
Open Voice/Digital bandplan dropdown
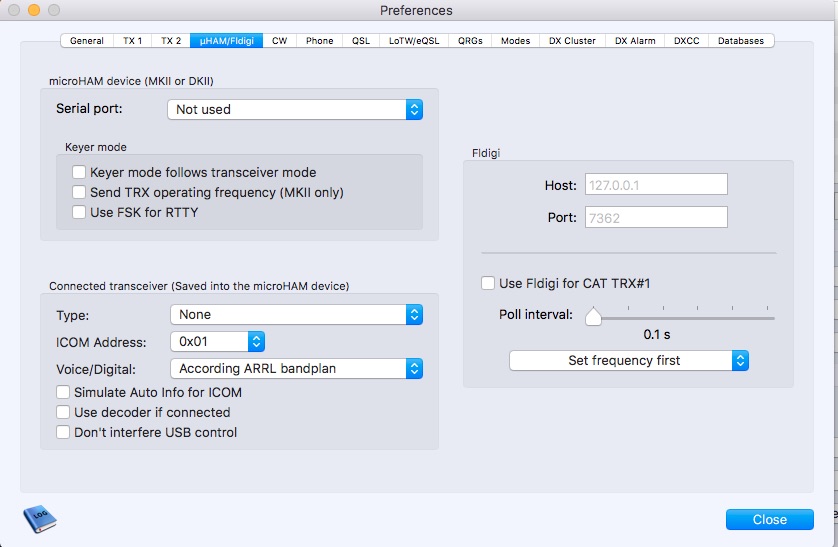click(x=296, y=368)
